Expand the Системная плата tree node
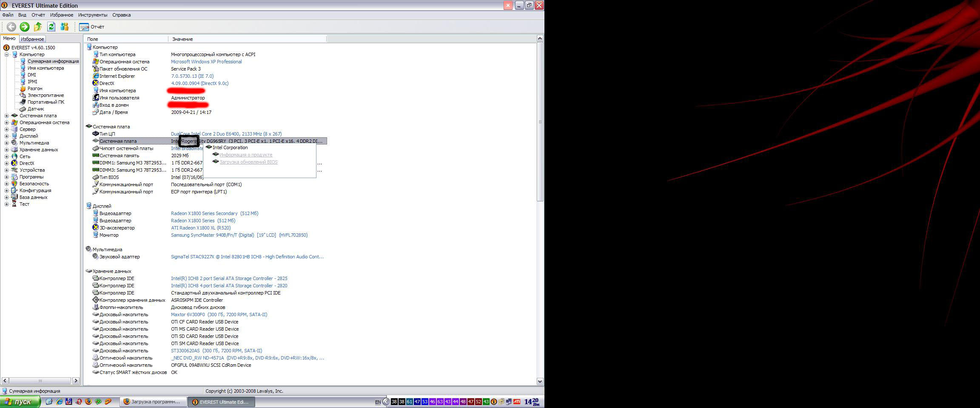 pyautogui.click(x=6, y=116)
